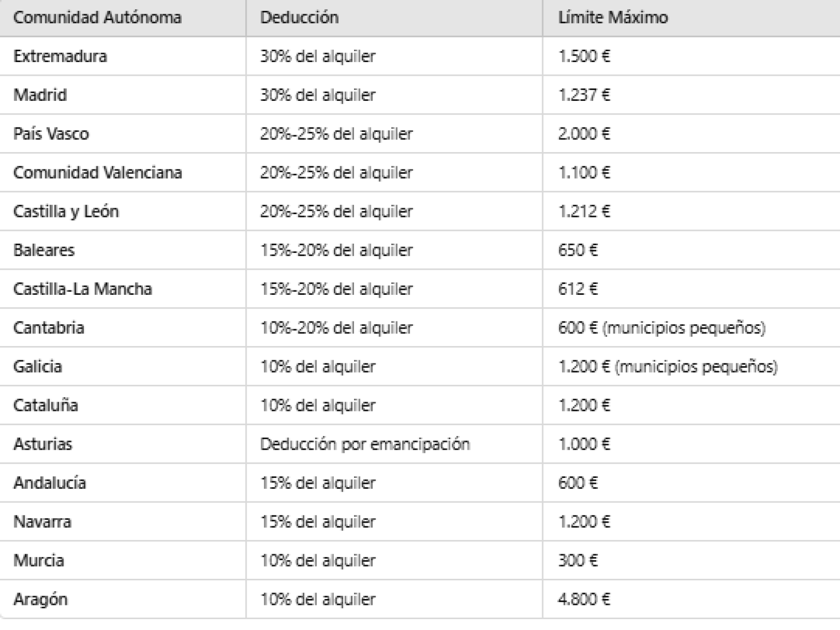Click Deducción por emancipación in Asturias row

pos(365,444)
